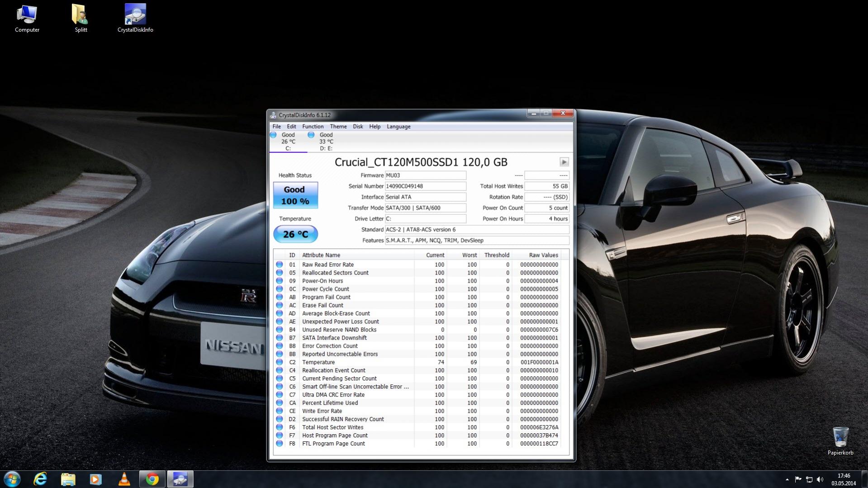
Task: Open the Function menu
Action: [x=313, y=127]
